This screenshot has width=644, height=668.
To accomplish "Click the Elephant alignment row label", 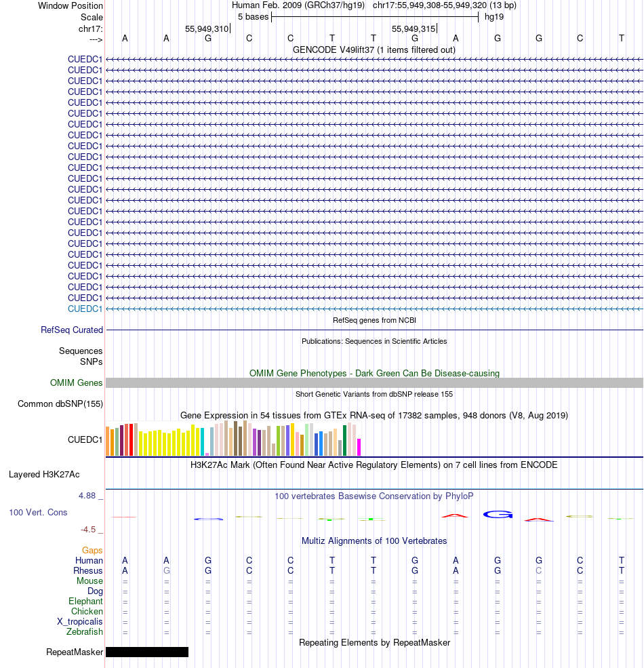I will tap(85, 602).
